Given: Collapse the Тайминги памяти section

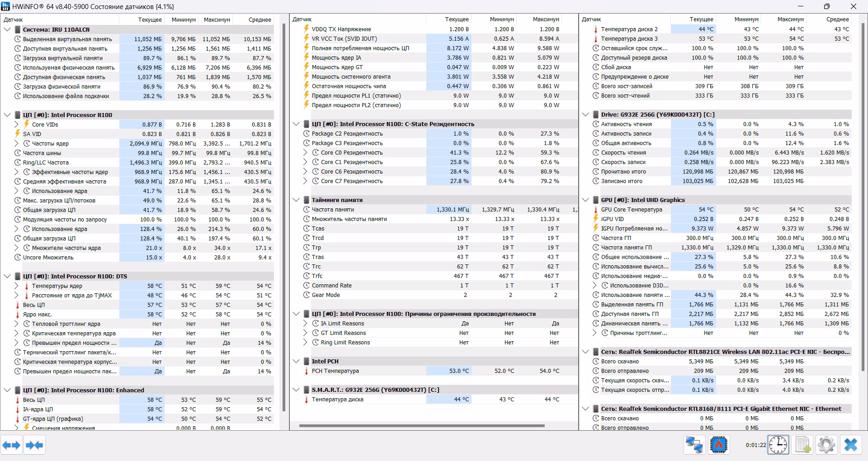Looking at the screenshot, I should [x=296, y=200].
